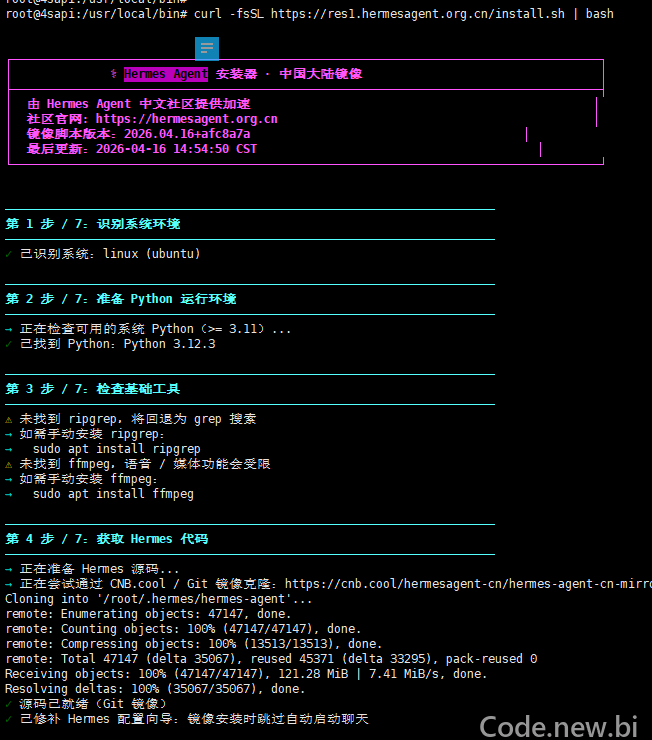652x740 pixels.
Task: Click the blue floating menu icon
Action: coord(207,49)
